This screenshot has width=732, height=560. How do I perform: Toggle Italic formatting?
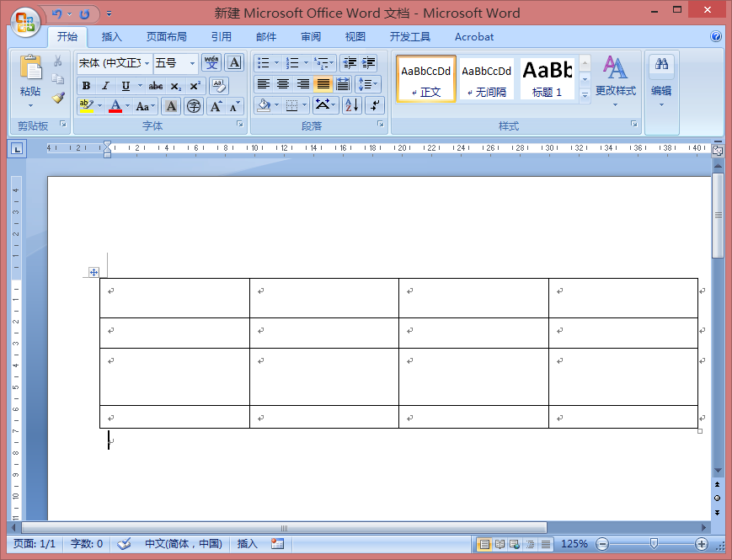(106, 86)
